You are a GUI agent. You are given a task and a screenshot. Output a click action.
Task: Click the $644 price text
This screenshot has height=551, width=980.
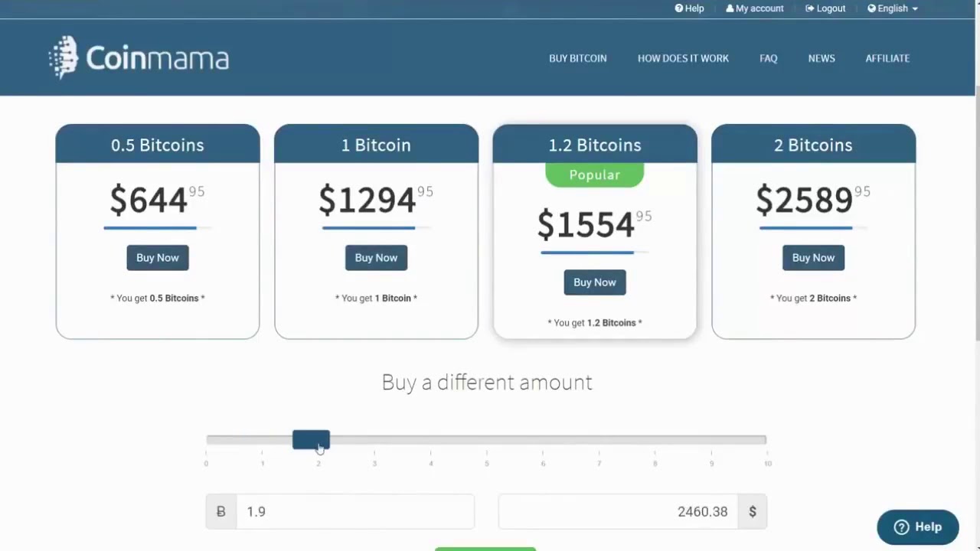pyautogui.click(x=157, y=200)
